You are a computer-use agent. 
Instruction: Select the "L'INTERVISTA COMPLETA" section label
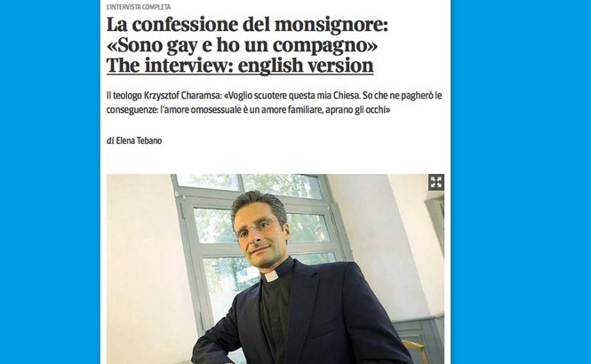(139, 7)
